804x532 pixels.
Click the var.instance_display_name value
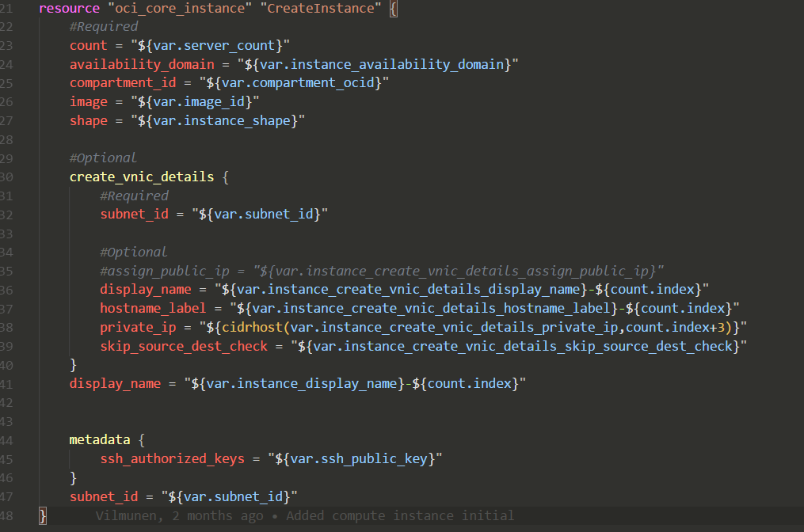click(302, 383)
